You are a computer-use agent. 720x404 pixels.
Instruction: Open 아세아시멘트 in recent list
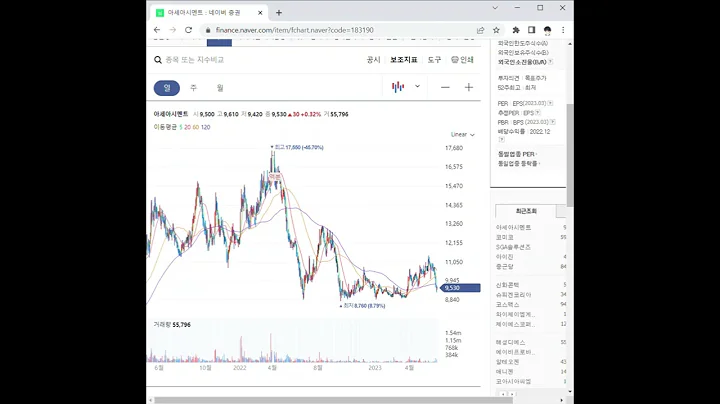(513, 227)
